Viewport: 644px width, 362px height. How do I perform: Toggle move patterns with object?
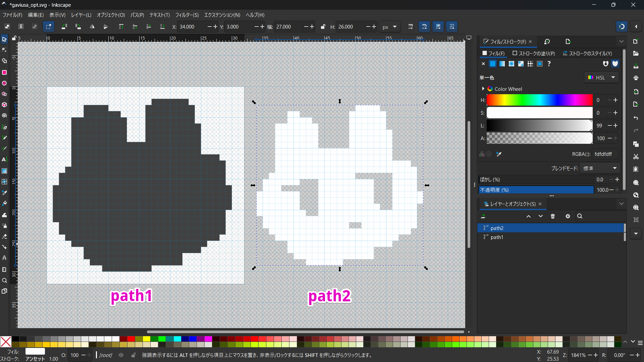click(452, 26)
